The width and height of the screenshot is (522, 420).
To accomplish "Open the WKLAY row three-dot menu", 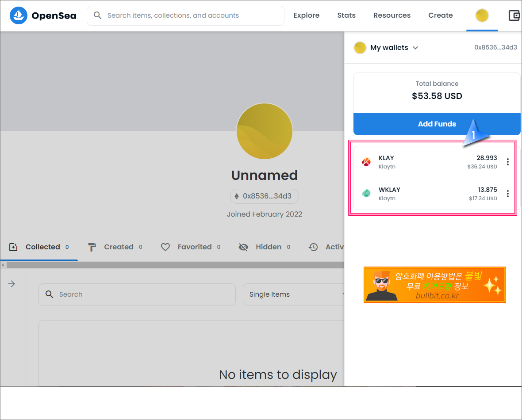I will coord(507,194).
